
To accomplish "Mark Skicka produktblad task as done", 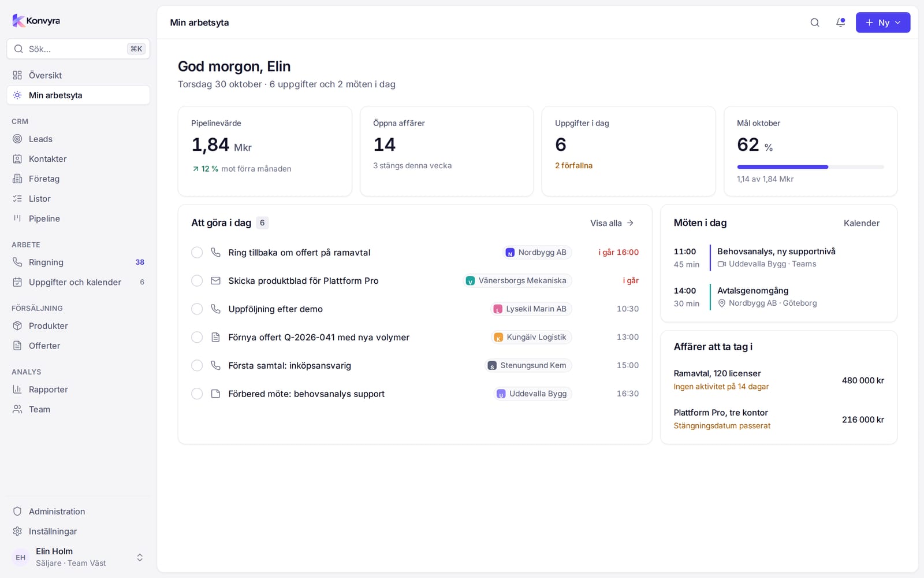I will (197, 280).
